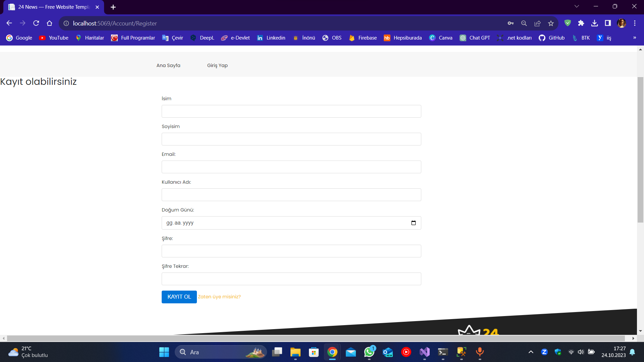Screen dimensions: 644x362
Task: Open the Chat GPT bookmark
Action: tap(475, 38)
